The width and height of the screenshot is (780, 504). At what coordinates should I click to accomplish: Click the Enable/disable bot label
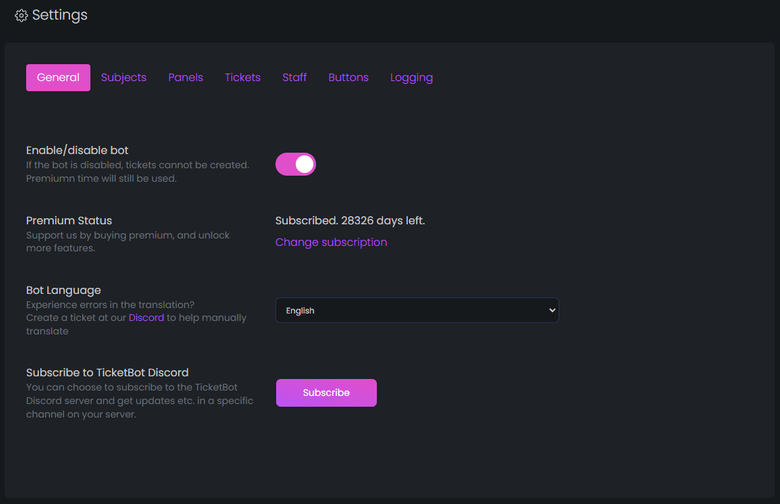click(x=77, y=150)
